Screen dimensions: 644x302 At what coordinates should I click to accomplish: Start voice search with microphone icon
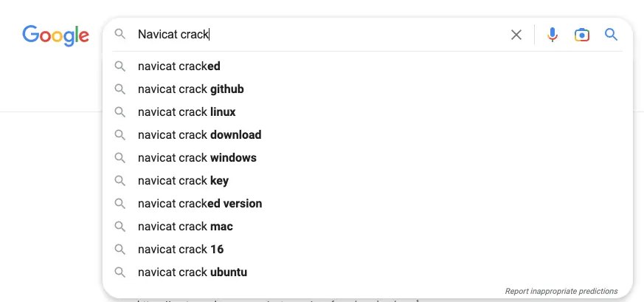[x=553, y=35]
